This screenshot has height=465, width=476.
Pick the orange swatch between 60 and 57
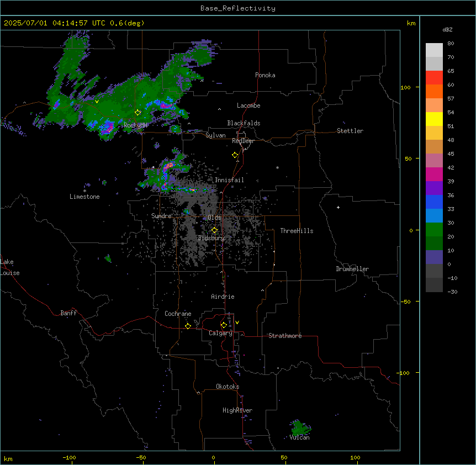[434, 91]
